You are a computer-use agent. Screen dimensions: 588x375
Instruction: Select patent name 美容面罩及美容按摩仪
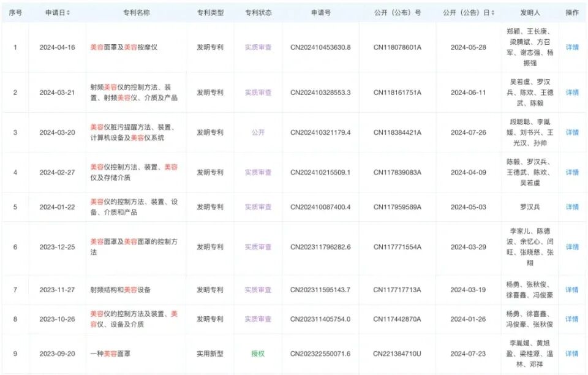click(124, 47)
